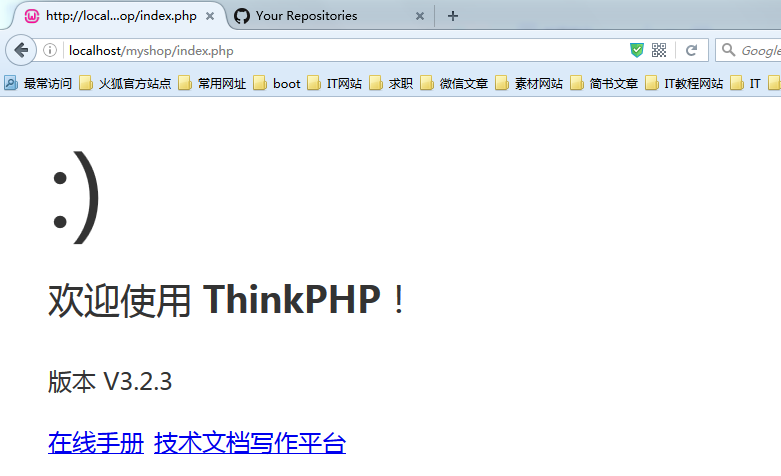Viewport: 781px width, 476px height.
Task: Open the 求职 bookmark folder
Action: coord(391,83)
